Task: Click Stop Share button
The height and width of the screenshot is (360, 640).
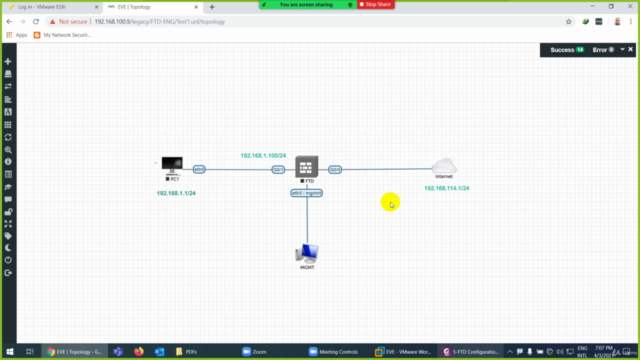Action: click(376, 4)
